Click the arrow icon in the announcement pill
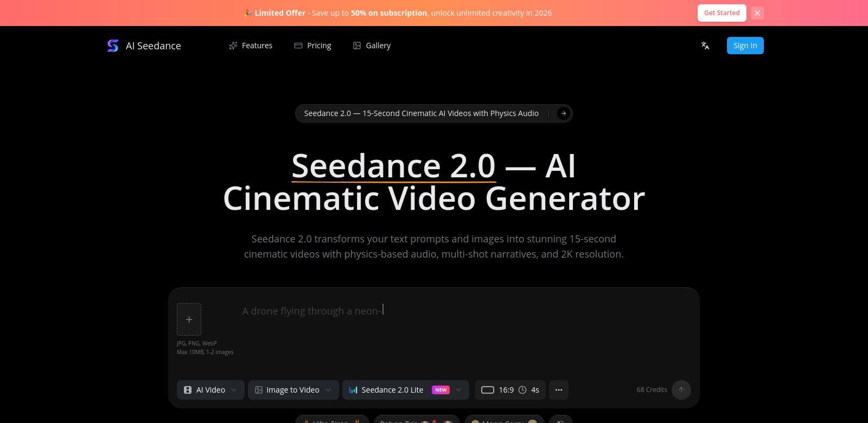The image size is (868, 423). click(x=564, y=113)
